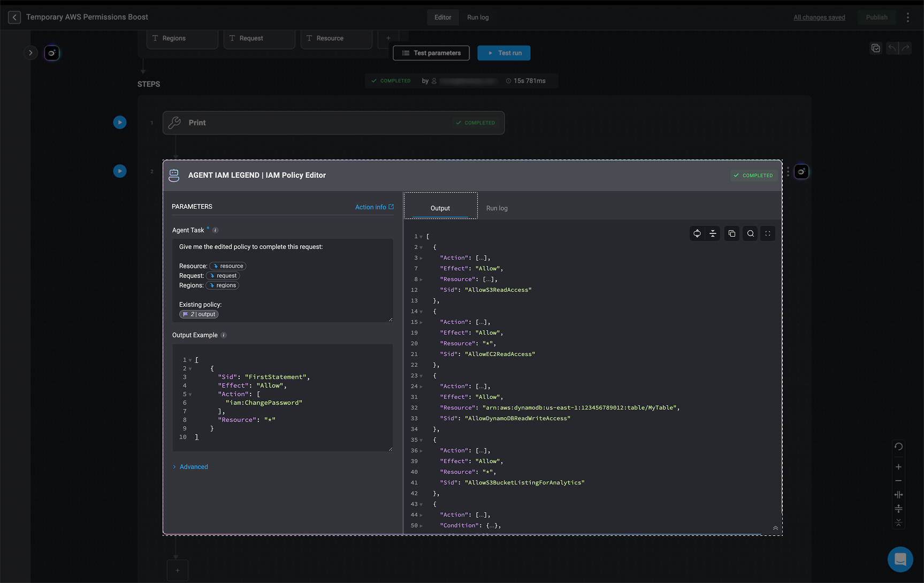Expand the Action array on output line 24
Screen dimensions: 924x583
tap(421, 387)
